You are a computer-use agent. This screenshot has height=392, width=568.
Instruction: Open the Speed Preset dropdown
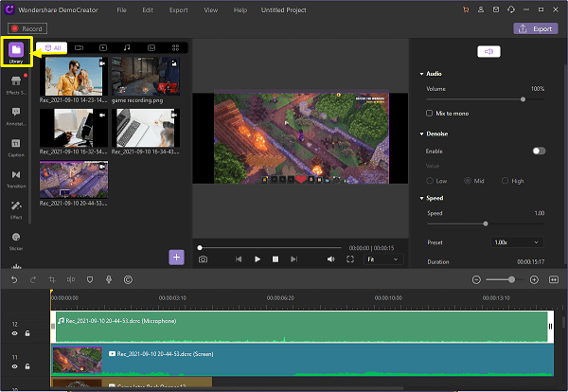point(517,242)
